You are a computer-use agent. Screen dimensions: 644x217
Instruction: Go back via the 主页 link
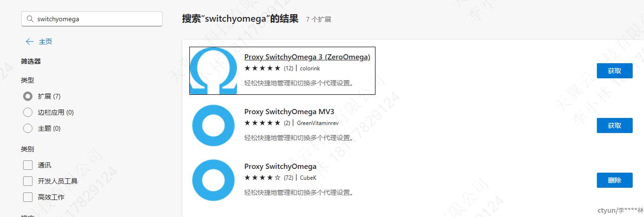pos(45,42)
